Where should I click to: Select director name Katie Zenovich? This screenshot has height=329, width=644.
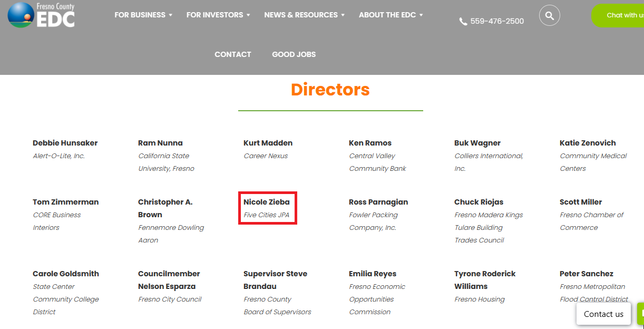pyautogui.click(x=588, y=143)
